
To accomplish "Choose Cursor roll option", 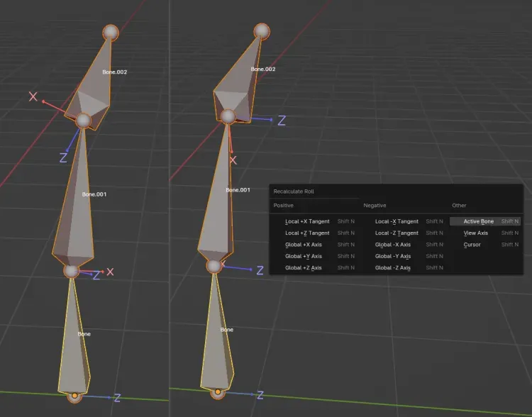I will [485, 244].
